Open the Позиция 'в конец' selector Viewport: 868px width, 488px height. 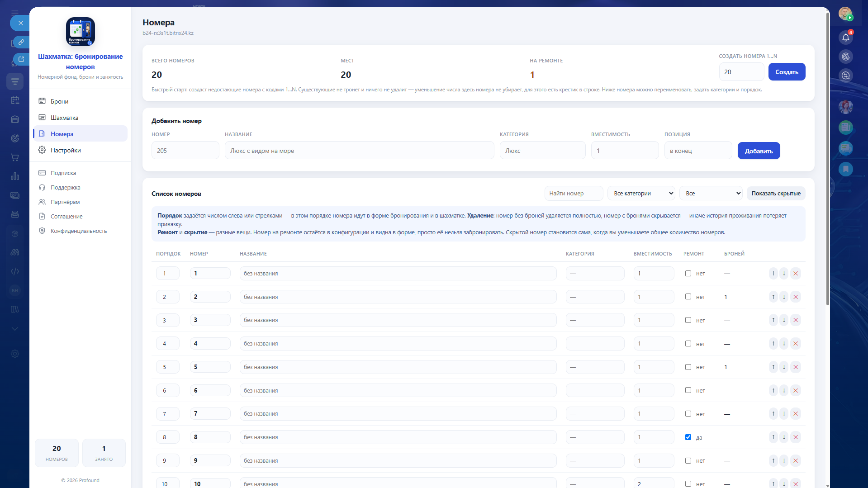tap(698, 151)
